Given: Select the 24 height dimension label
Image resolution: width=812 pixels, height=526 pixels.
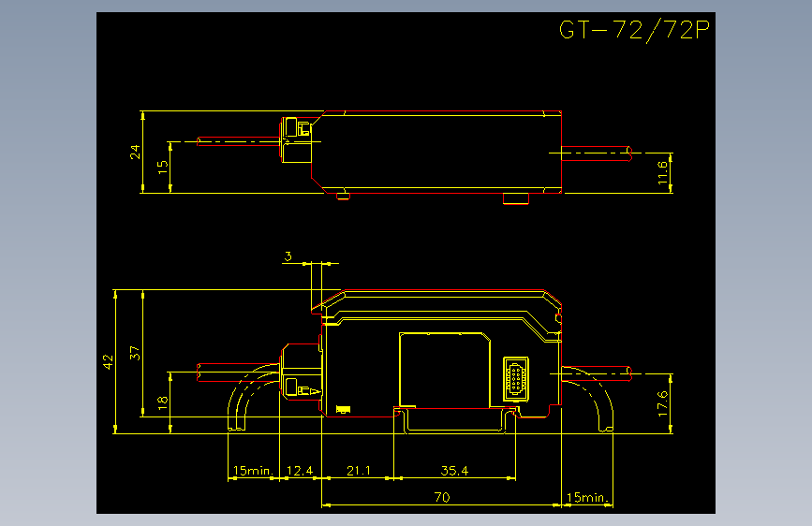Looking at the screenshot, I should [135, 152].
